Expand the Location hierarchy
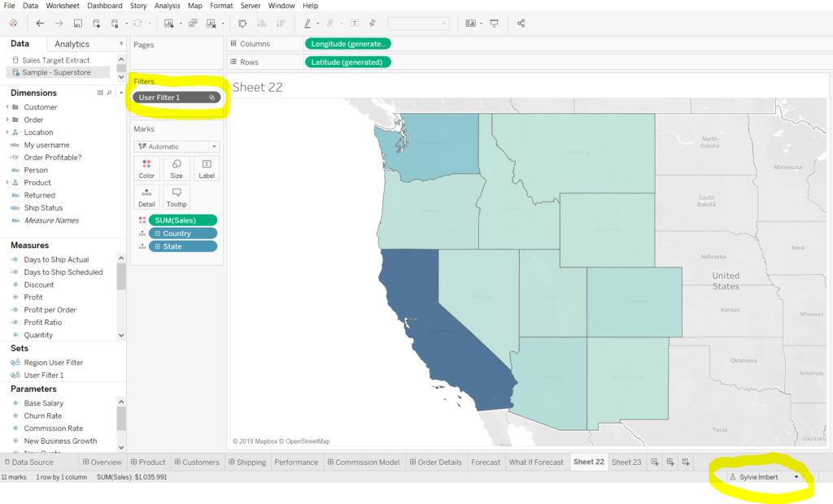This screenshot has width=833, height=504. click(x=7, y=133)
